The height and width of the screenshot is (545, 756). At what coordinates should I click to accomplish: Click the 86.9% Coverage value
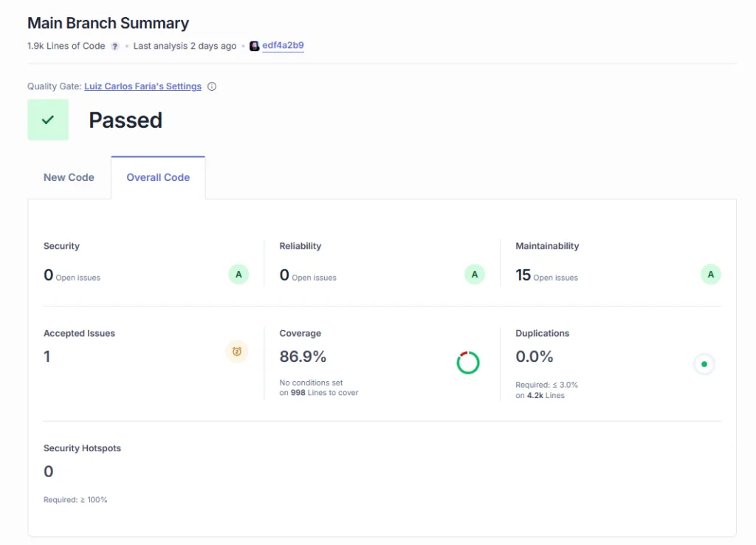[x=303, y=357]
